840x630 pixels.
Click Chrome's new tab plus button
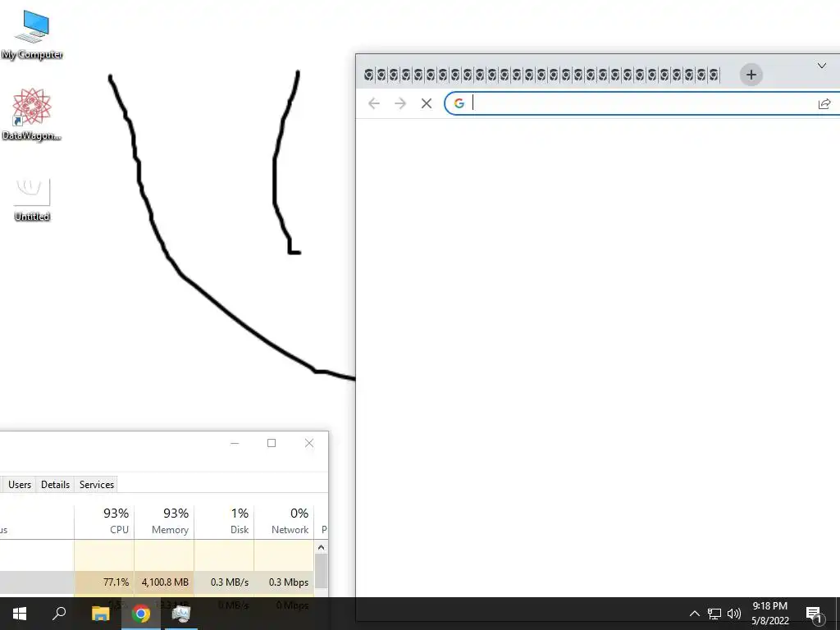751,75
